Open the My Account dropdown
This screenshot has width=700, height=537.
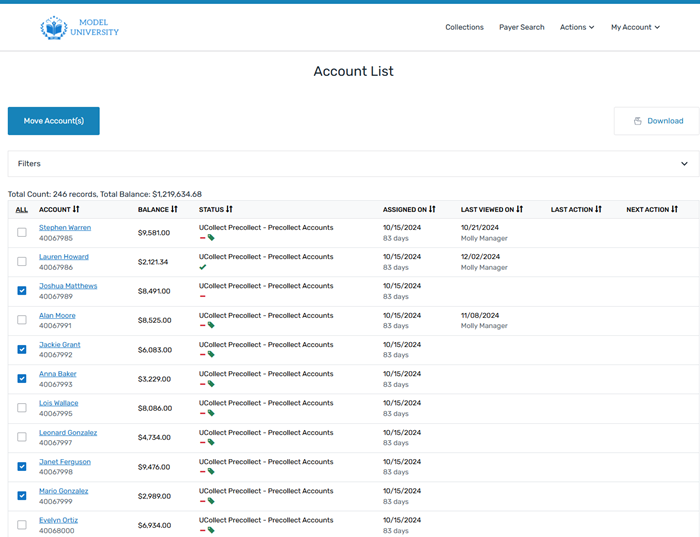[x=635, y=27]
